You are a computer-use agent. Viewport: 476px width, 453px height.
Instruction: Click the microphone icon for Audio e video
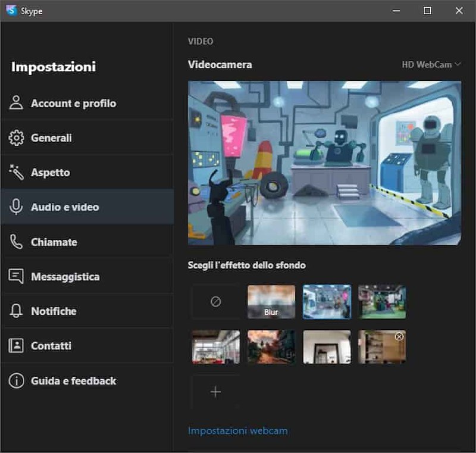click(x=16, y=207)
